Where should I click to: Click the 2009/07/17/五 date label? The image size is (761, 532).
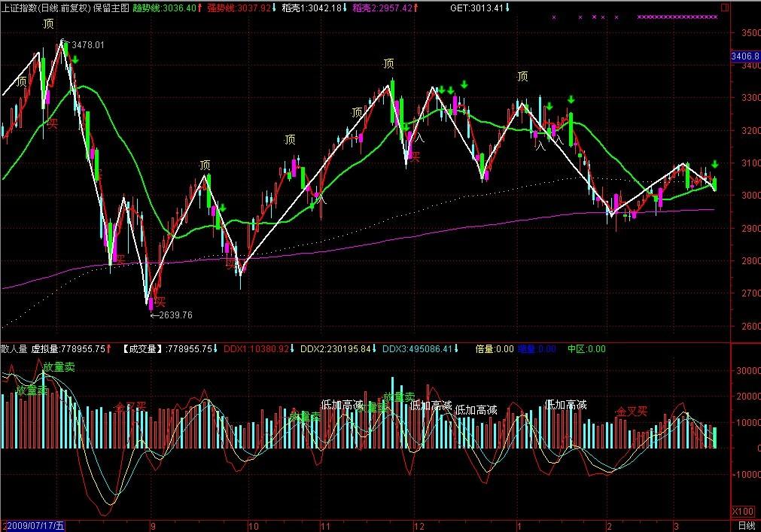click(x=35, y=526)
